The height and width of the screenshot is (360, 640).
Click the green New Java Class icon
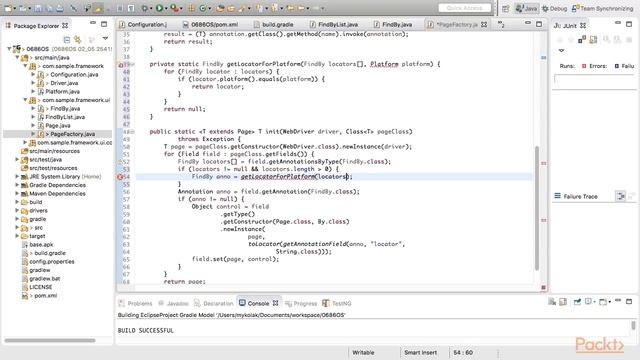(202, 8)
